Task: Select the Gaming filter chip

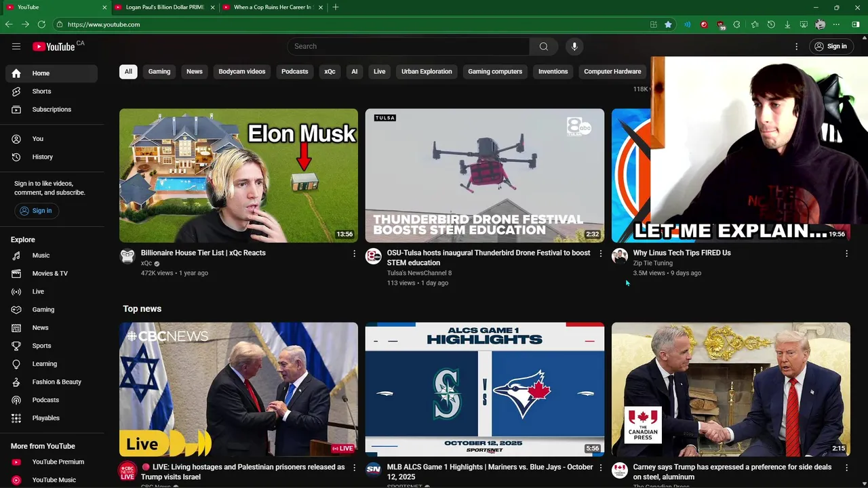Action: point(159,71)
